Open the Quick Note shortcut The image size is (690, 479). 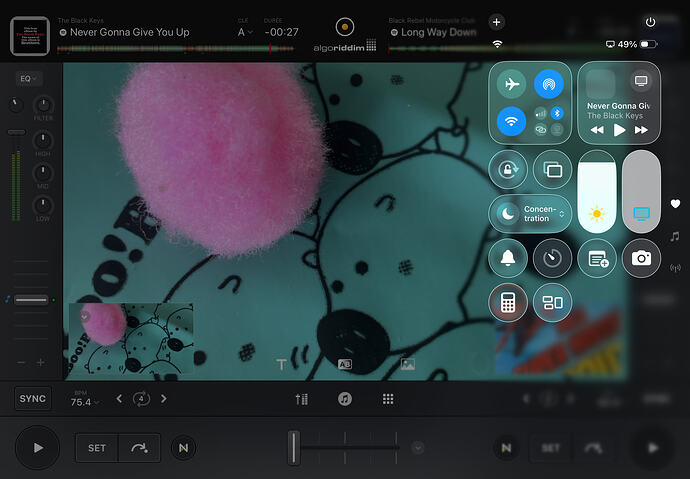pyautogui.click(x=598, y=258)
